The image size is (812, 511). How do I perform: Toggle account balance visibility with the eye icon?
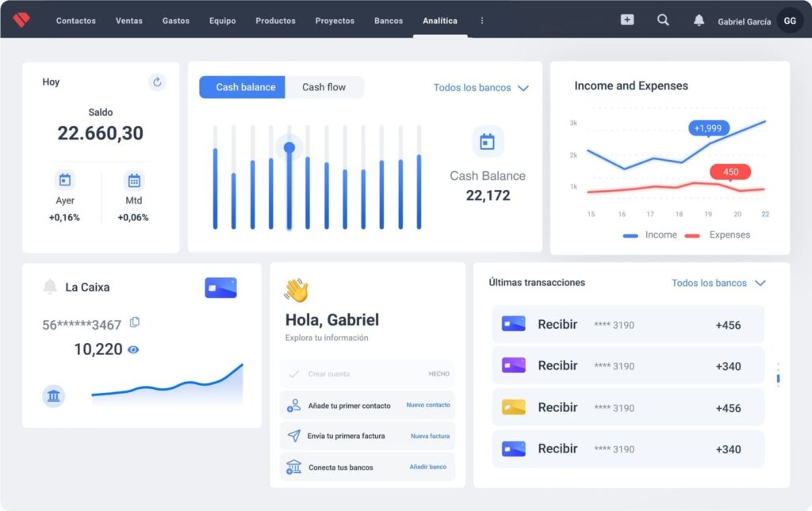pos(135,349)
